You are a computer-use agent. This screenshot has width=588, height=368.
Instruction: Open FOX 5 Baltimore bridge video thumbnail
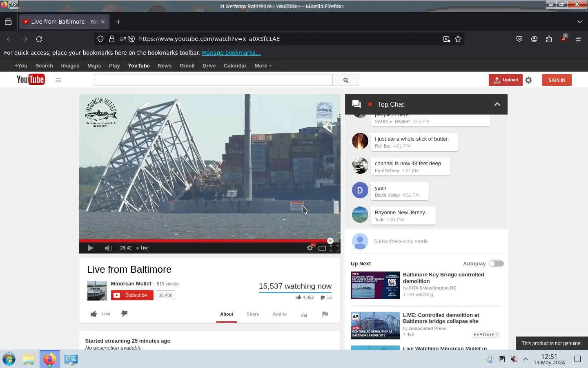(x=375, y=285)
